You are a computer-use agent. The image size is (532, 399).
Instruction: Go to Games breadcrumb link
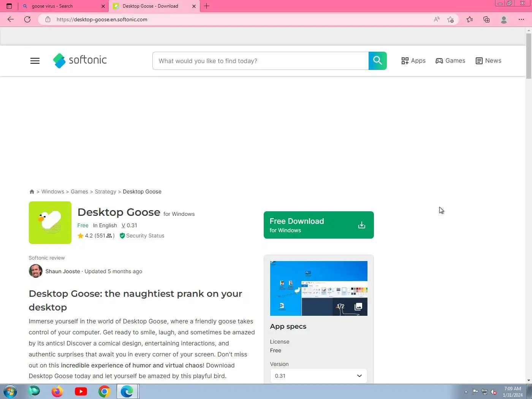[79, 192]
